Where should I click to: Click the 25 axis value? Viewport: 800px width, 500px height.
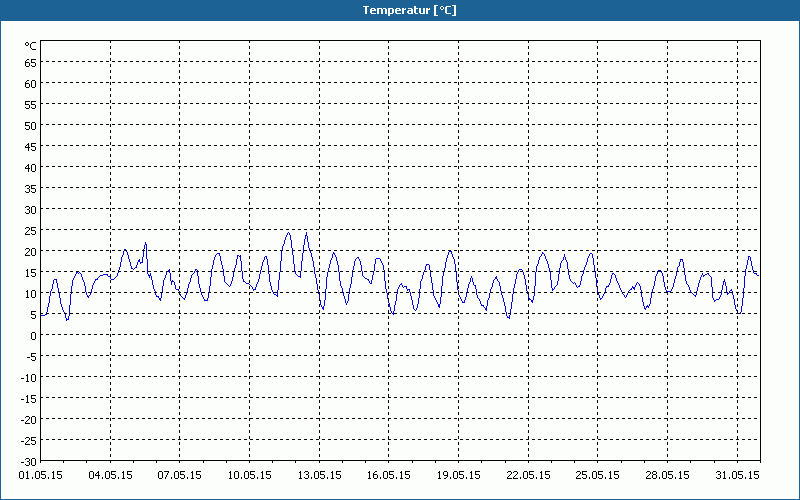pyautogui.click(x=31, y=231)
